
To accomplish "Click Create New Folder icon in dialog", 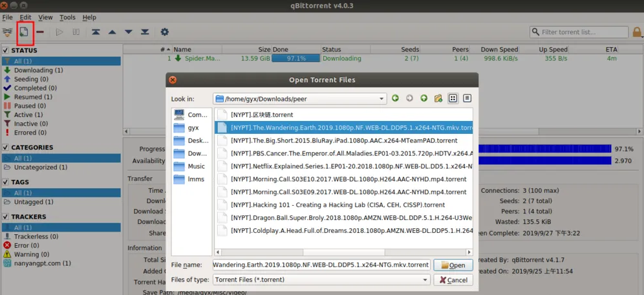I will (x=438, y=98).
